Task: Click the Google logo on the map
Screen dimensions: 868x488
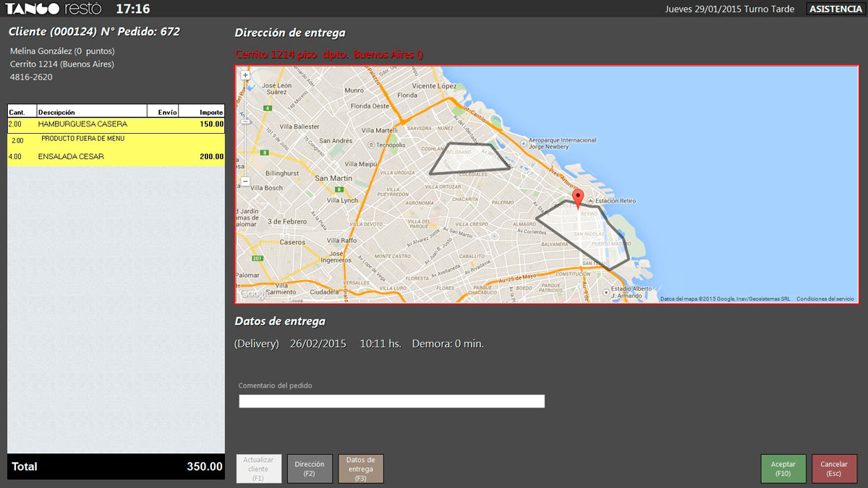Action: (254, 294)
